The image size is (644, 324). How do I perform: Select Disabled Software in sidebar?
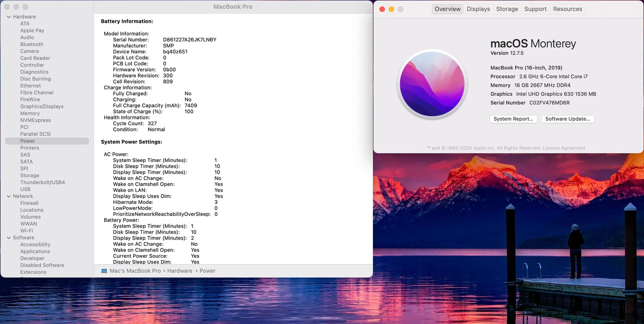click(42, 265)
